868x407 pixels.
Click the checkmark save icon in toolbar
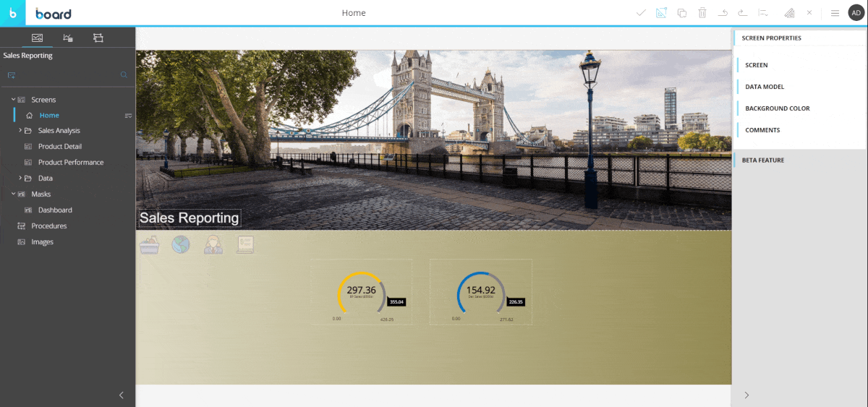(641, 13)
